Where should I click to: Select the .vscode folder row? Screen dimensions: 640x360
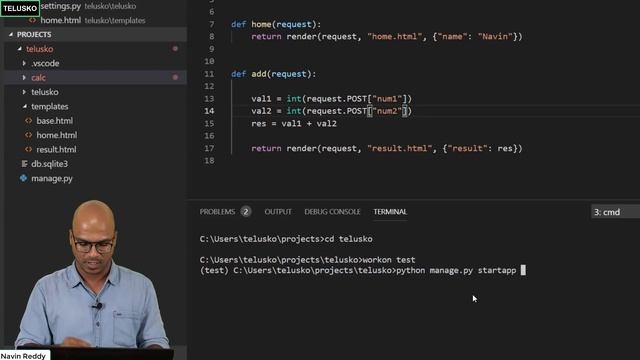pyautogui.click(x=96, y=63)
